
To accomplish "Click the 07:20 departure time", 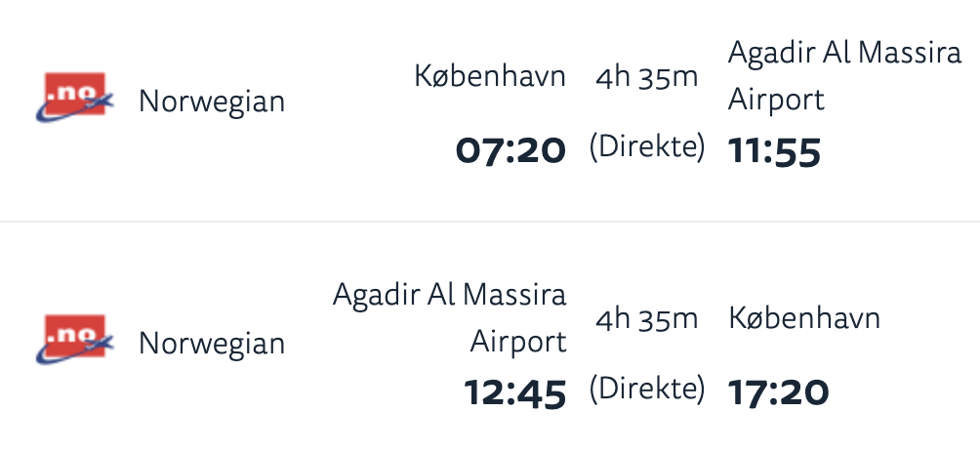I will [x=510, y=150].
